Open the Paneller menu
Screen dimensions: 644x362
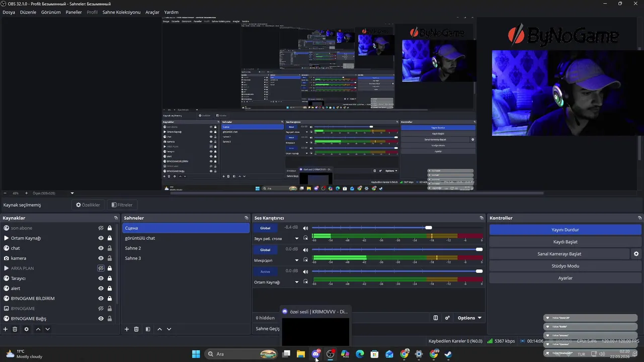74,12
